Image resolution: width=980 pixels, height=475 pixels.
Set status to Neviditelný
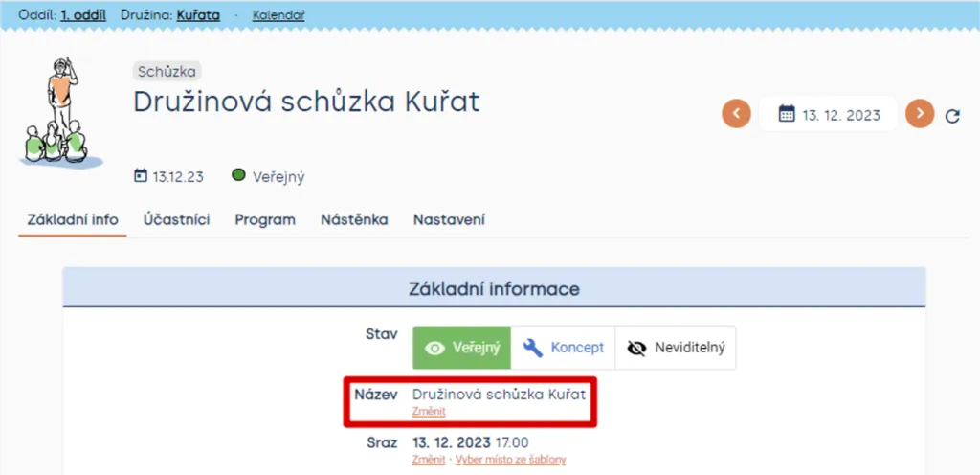point(676,348)
